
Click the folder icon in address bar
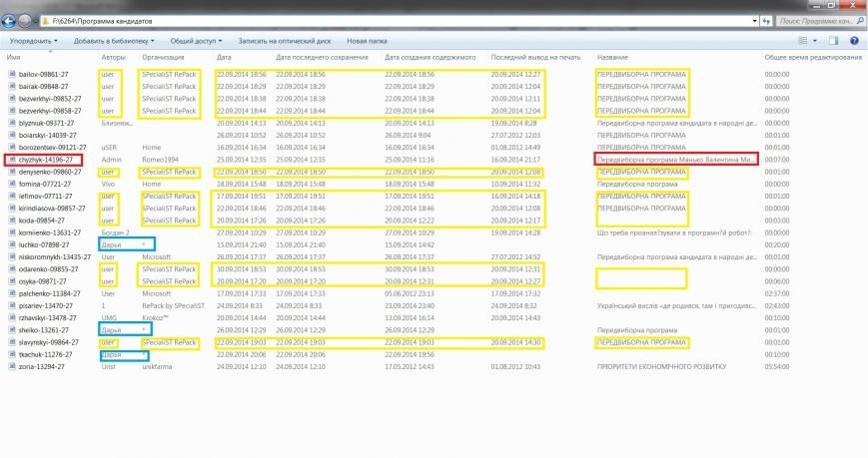pyautogui.click(x=45, y=21)
